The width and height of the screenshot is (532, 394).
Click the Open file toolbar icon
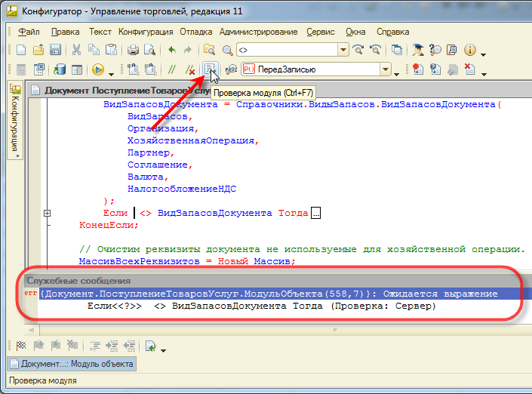(38, 50)
